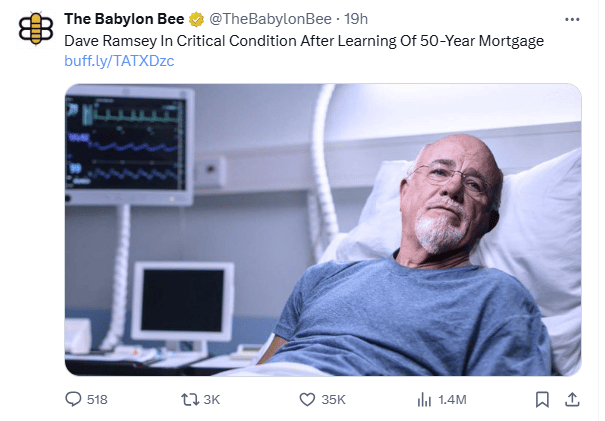Open The Babylon Bee profile avatar

pos(36,28)
